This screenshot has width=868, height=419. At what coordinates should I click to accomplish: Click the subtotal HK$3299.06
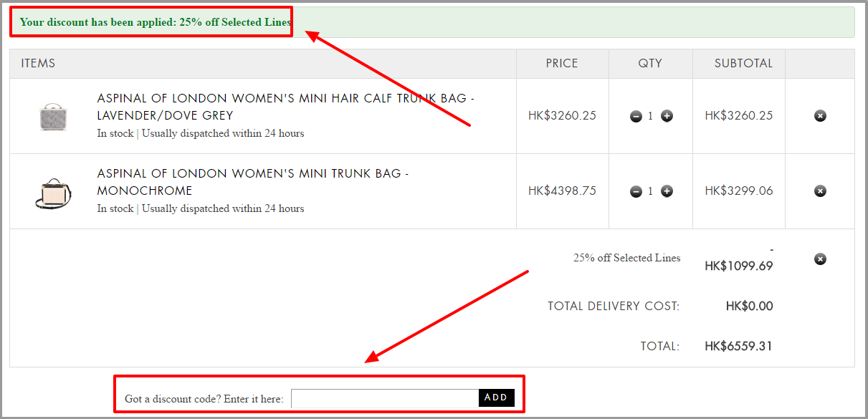(x=739, y=191)
